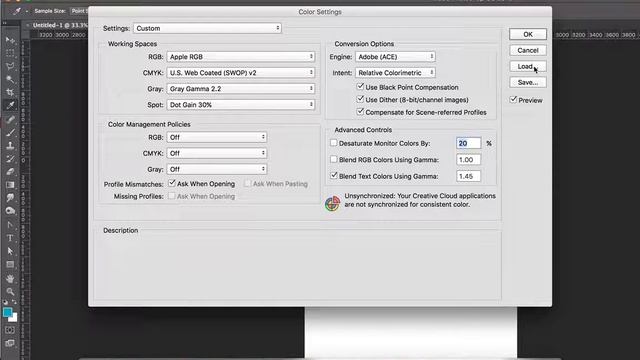The height and width of the screenshot is (360, 640).
Task: Select the Healing Brush tool
Action: [x=10, y=119]
